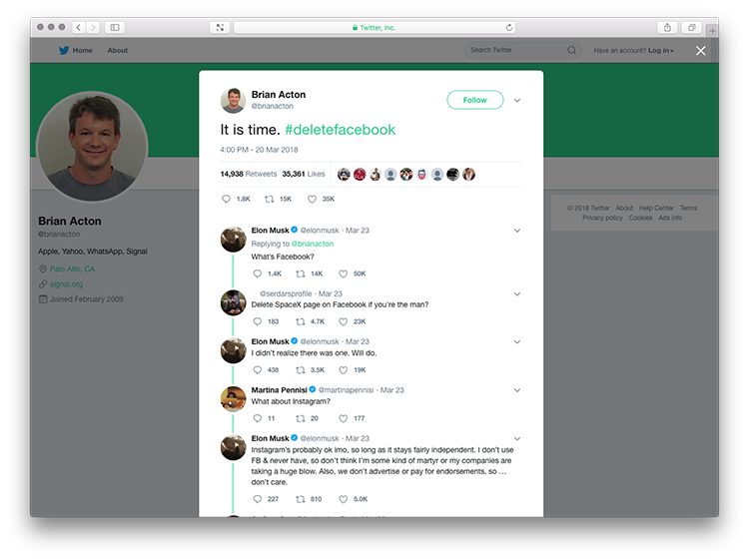Reply to 'Delete SpaceX page' tweet (183)
Screen dimensions: 749x560
coord(266,321)
